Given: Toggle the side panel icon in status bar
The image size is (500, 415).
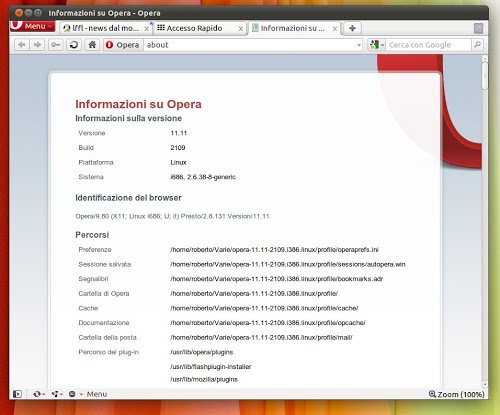Looking at the screenshot, I should click(17, 394).
